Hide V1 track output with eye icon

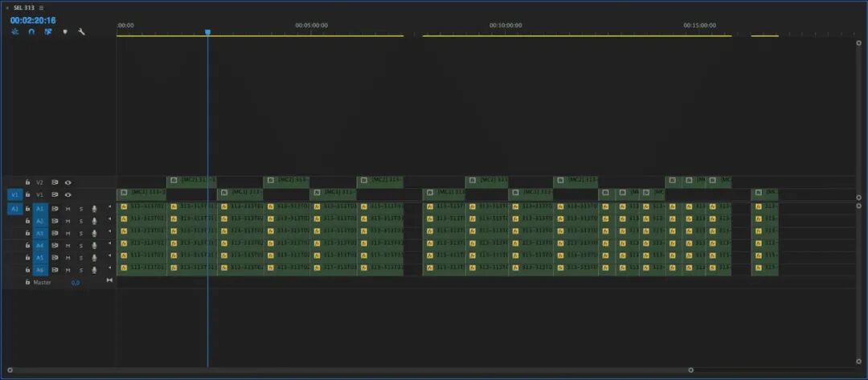coord(68,194)
